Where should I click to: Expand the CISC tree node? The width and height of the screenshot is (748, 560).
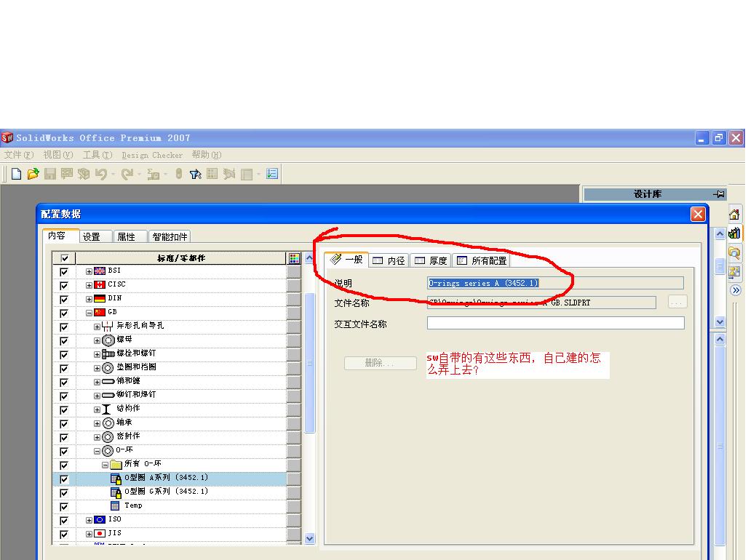coord(89,285)
